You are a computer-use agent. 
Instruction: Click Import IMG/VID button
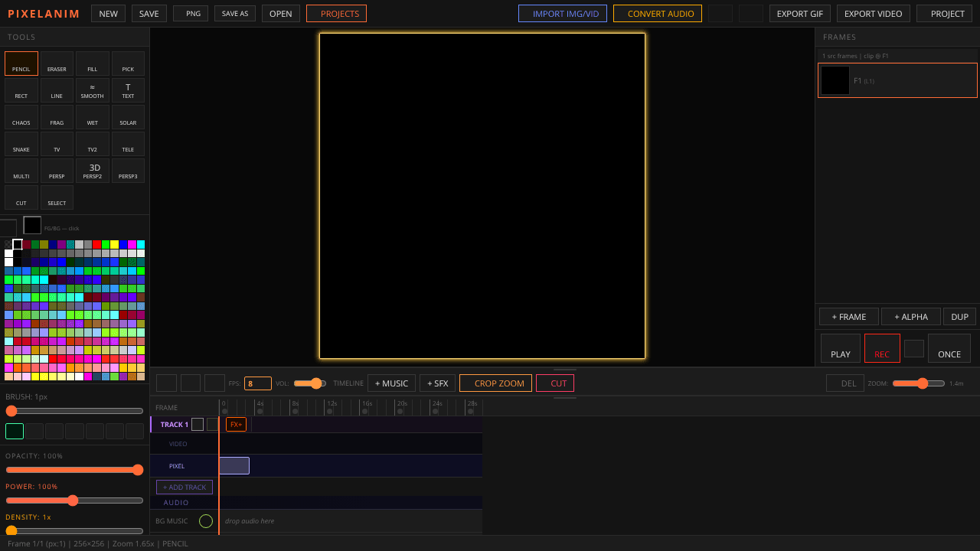(x=563, y=13)
